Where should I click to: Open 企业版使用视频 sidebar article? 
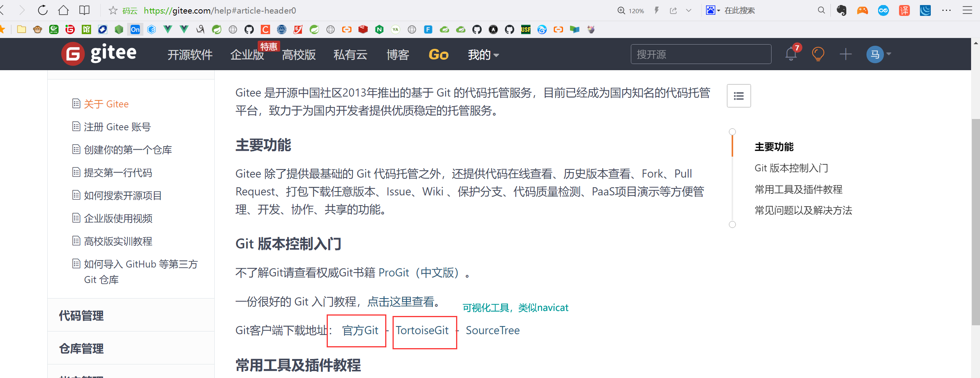tap(118, 218)
